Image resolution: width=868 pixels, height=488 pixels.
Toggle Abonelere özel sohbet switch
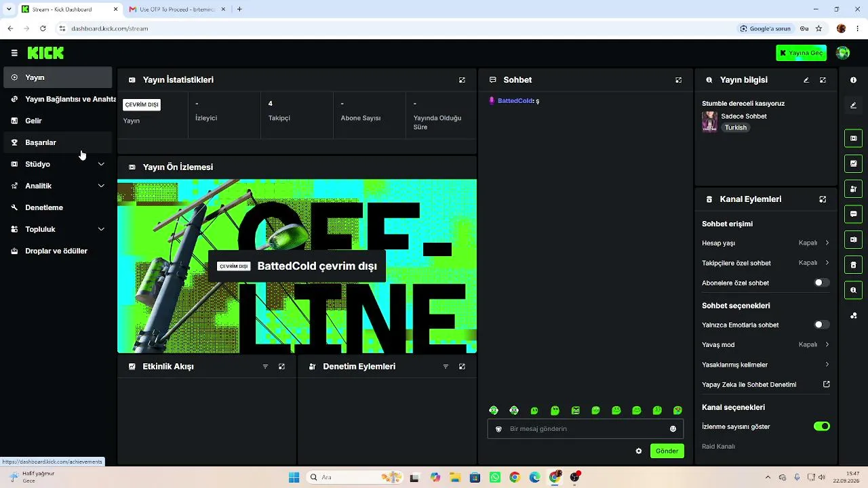(x=821, y=283)
